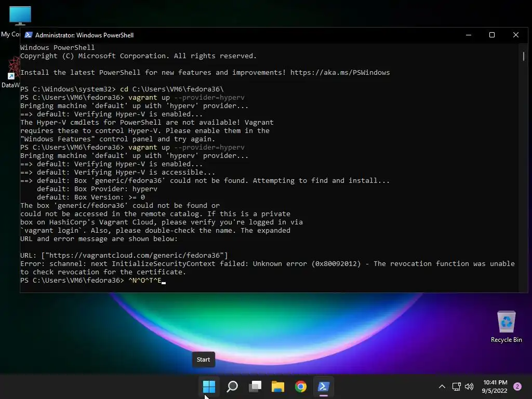Minimize the PowerShell window
This screenshot has height=399, width=532.
(x=469, y=35)
